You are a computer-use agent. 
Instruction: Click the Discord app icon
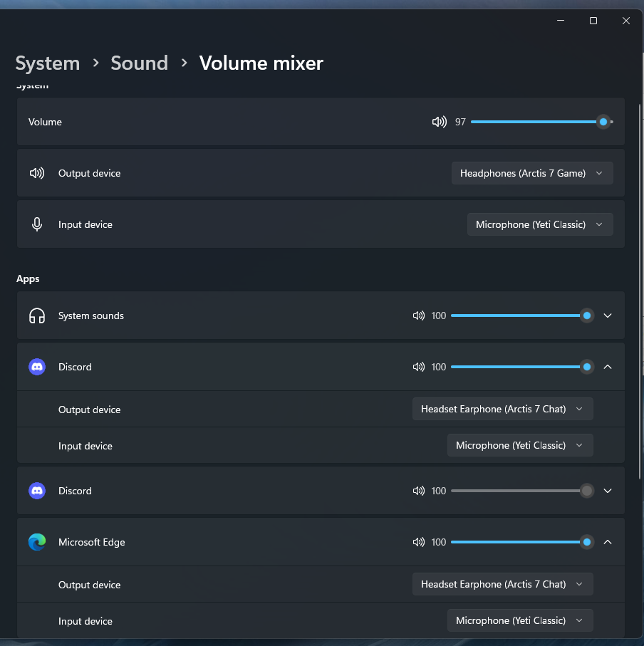tap(36, 367)
